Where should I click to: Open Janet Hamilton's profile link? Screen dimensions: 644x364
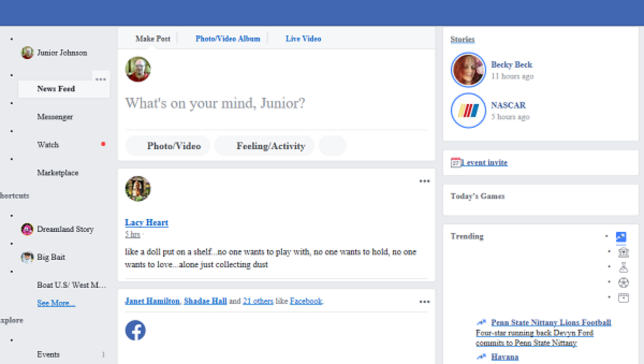pos(152,301)
